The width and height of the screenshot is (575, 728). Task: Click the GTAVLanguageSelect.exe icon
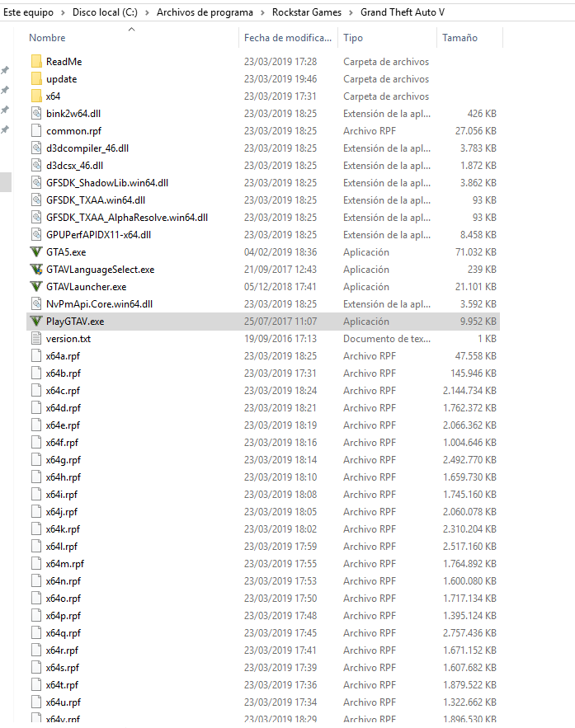pyautogui.click(x=36, y=270)
